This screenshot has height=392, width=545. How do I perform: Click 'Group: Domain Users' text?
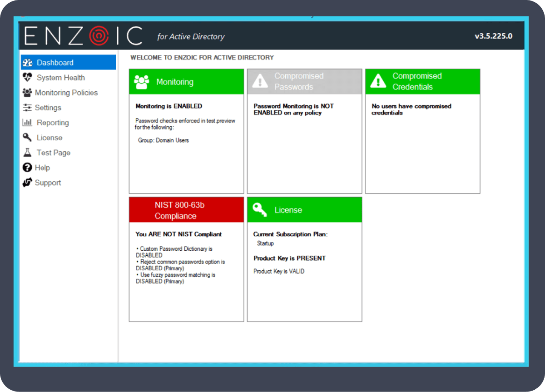coord(163,140)
